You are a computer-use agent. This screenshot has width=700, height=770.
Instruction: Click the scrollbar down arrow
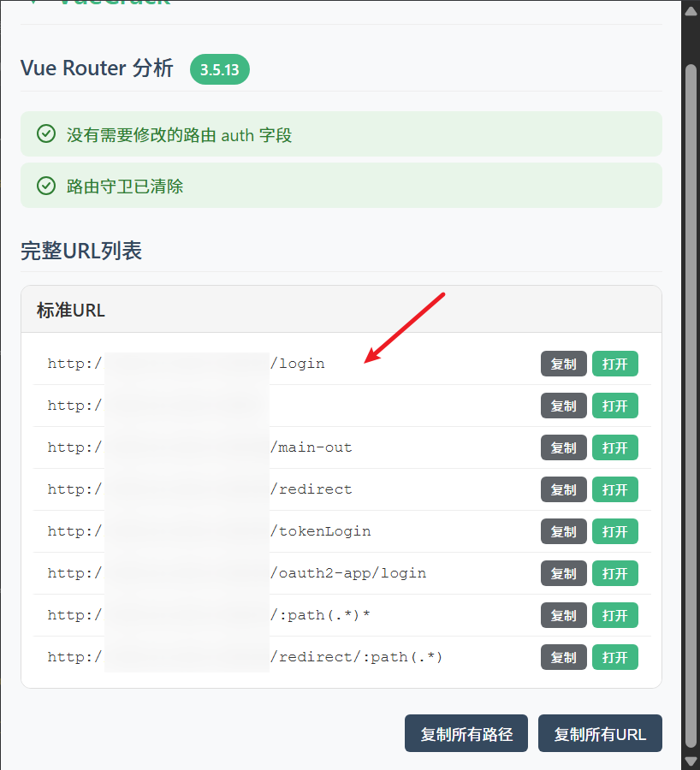point(691,761)
